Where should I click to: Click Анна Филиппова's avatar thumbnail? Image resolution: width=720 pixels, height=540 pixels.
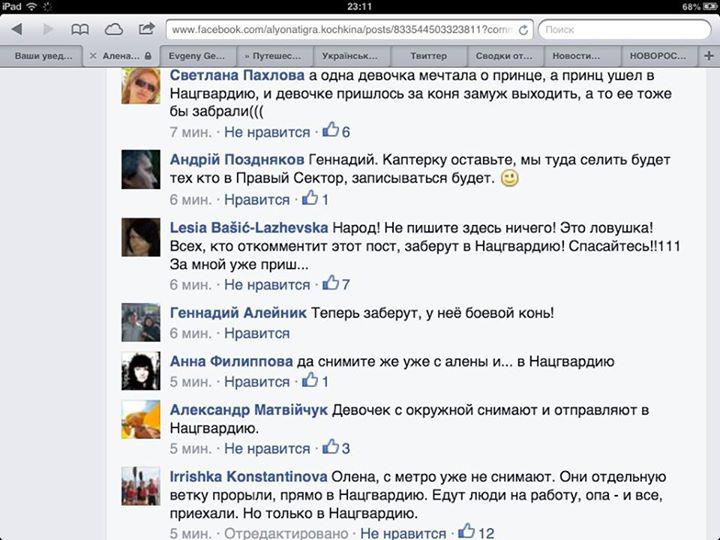141,371
